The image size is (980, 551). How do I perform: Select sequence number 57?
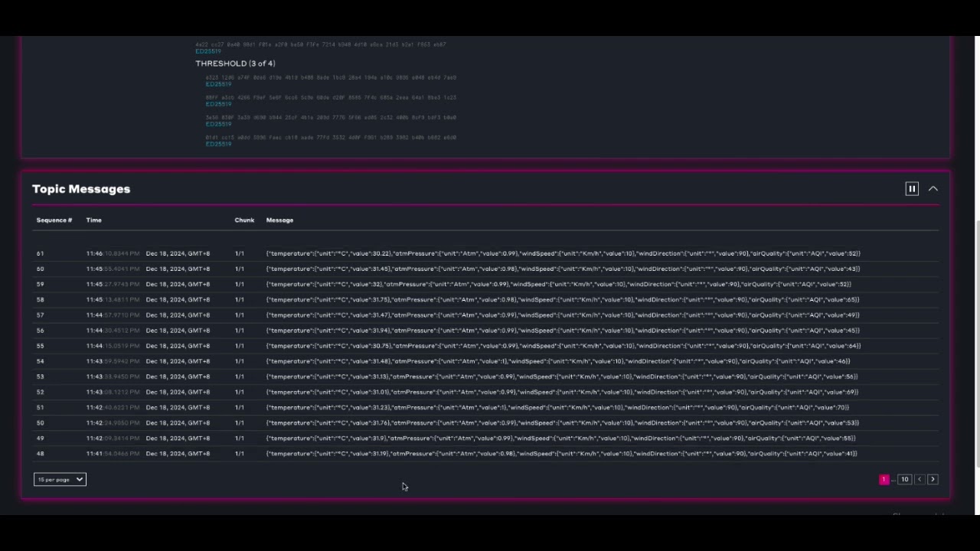point(40,315)
